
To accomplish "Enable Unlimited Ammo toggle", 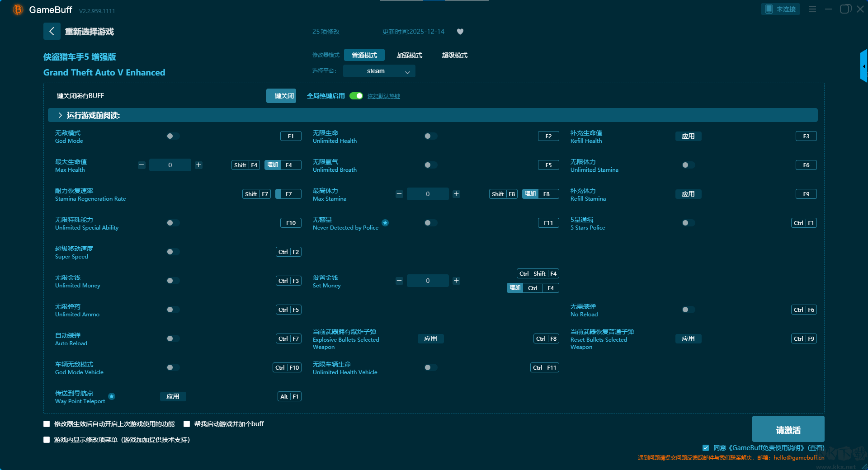I will [173, 310].
